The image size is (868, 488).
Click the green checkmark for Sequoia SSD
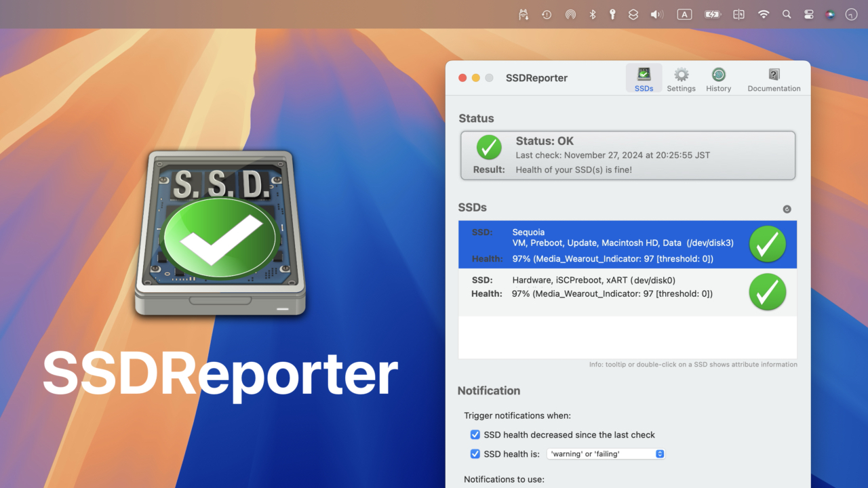768,244
